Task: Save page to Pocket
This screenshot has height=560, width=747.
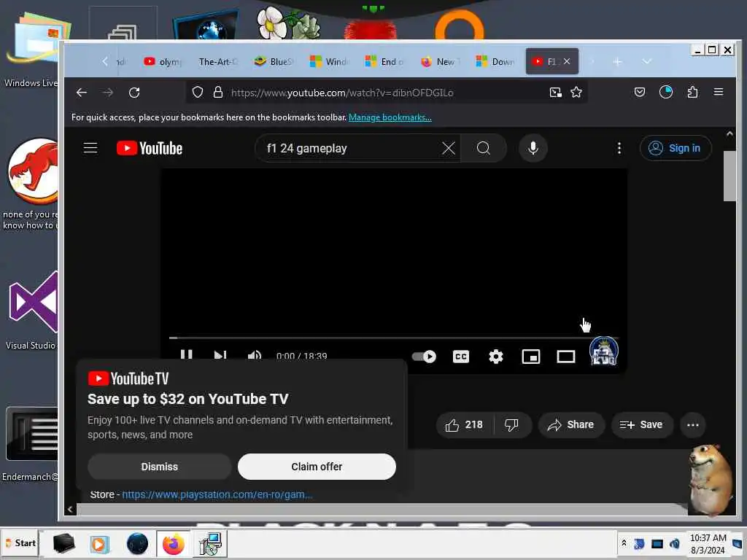Action: (639, 92)
